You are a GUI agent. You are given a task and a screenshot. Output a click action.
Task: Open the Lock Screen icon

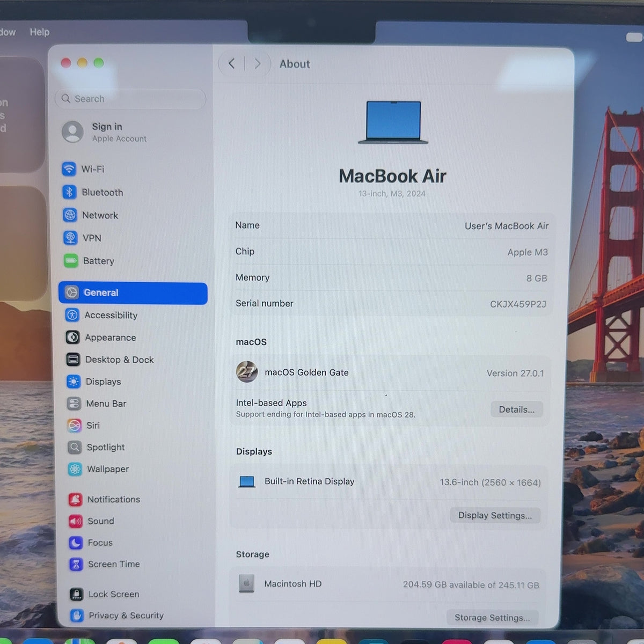coord(77,594)
